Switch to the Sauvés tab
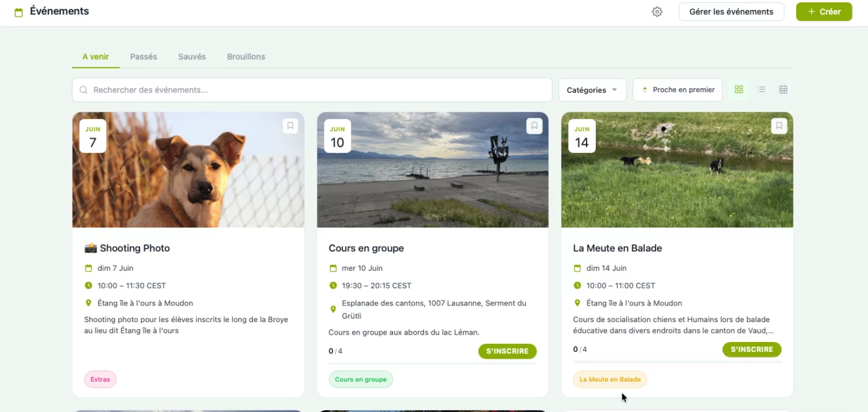This screenshot has height=412, width=868. pos(192,56)
